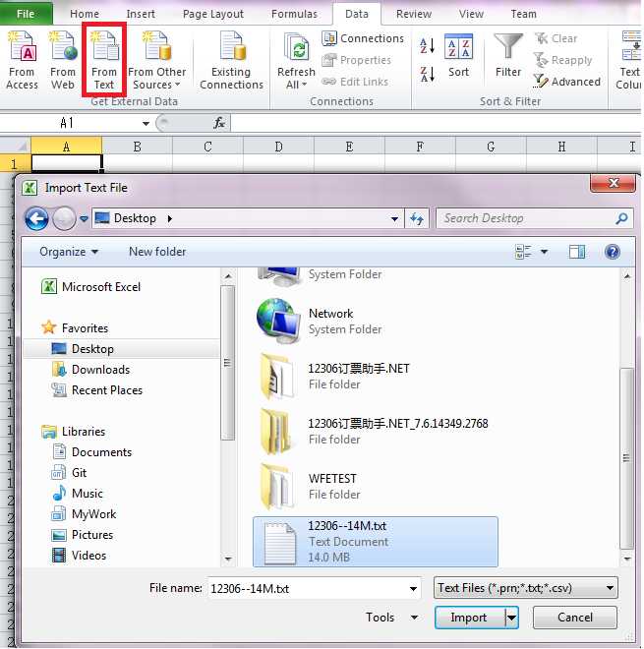Click the New folder button
644x649 pixels.
(157, 252)
